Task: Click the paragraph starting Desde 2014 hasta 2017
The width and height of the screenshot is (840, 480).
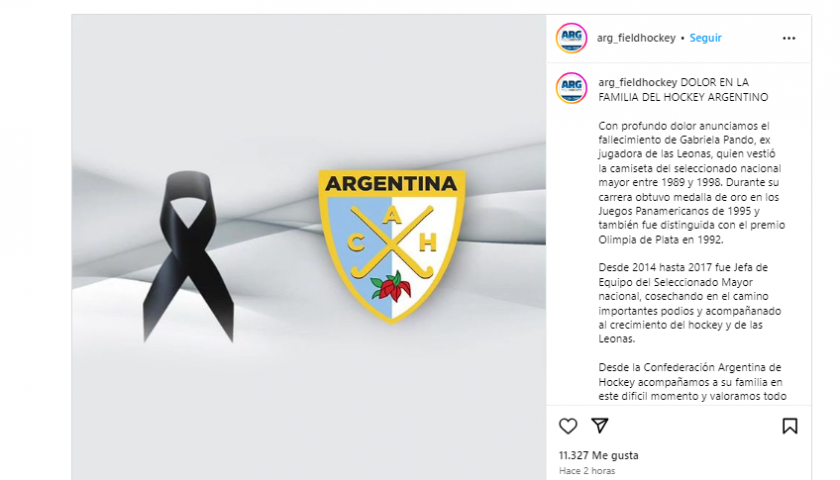Action: 689,303
